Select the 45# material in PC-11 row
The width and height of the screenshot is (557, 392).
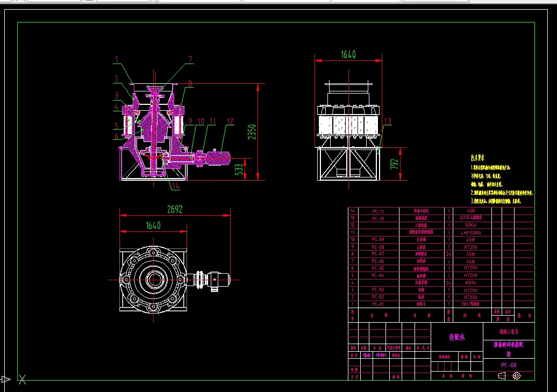pos(470,211)
